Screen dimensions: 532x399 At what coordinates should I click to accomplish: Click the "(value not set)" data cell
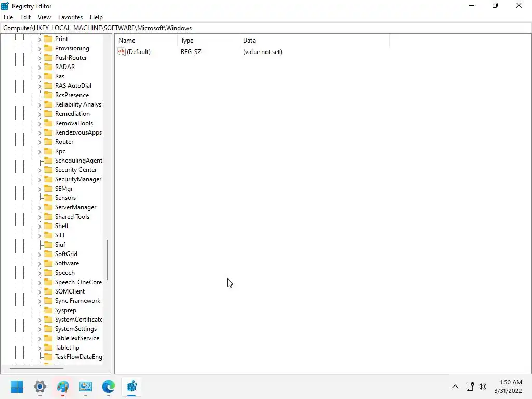(x=262, y=52)
